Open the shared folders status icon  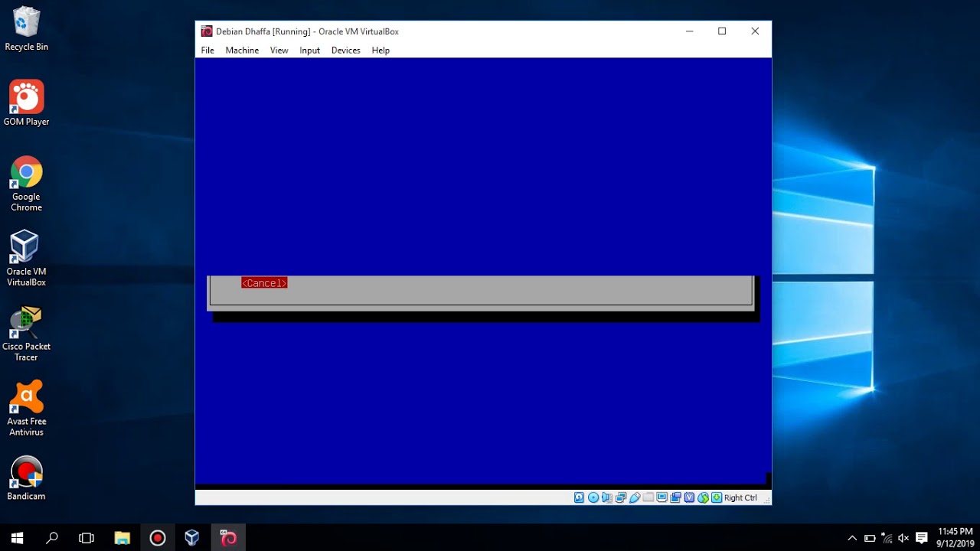(648, 497)
